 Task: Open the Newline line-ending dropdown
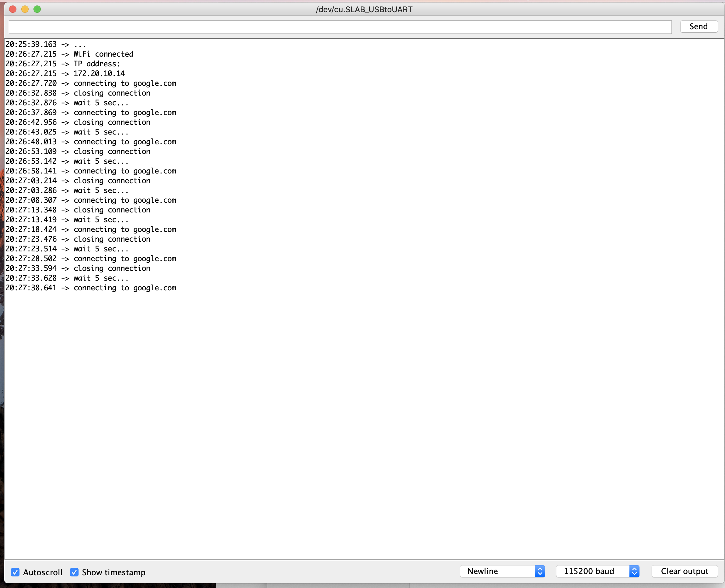point(503,571)
